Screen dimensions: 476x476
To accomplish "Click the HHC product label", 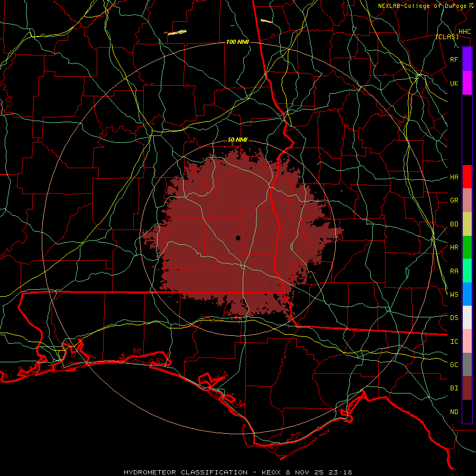I will coord(464,32).
